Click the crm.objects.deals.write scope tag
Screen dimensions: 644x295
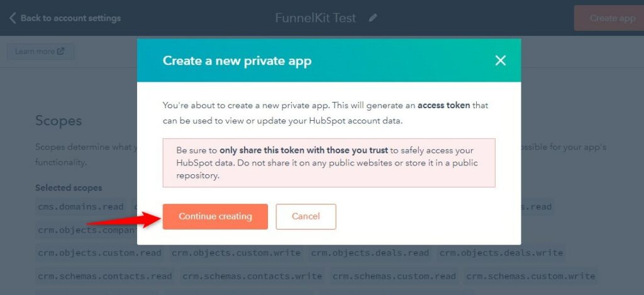(501, 253)
